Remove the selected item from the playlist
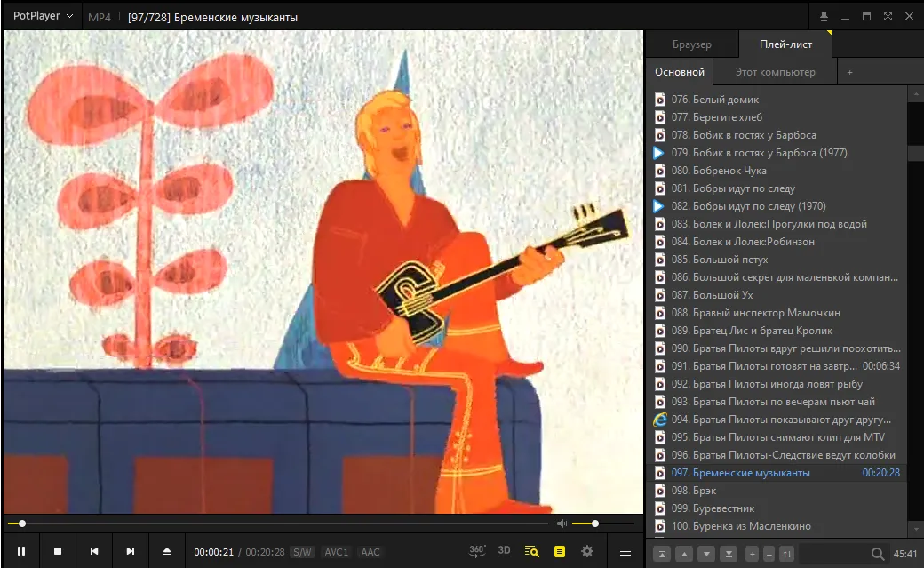 [769, 554]
